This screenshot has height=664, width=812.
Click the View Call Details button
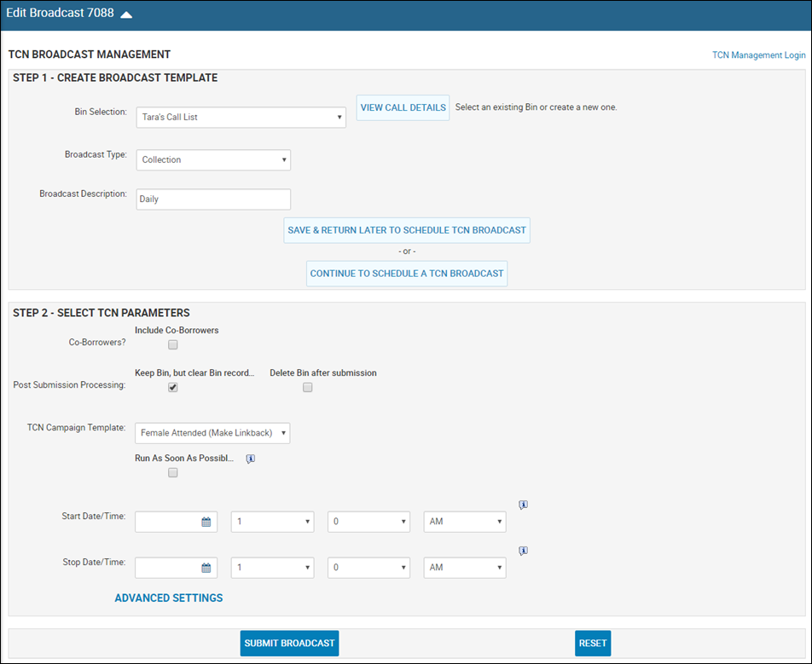pyautogui.click(x=403, y=107)
